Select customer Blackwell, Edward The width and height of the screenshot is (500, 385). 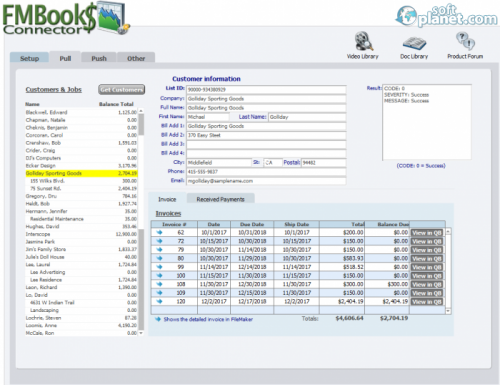[81, 112]
